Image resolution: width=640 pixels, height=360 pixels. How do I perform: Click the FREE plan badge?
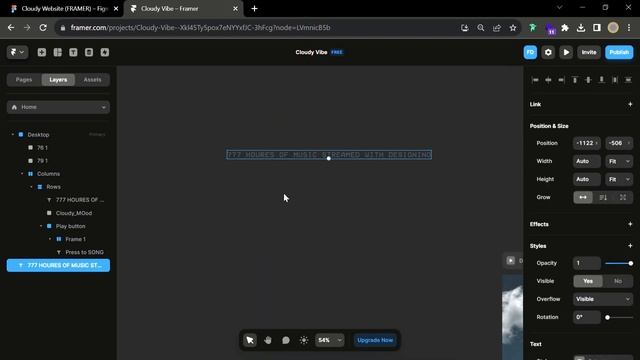click(x=337, y=52)
